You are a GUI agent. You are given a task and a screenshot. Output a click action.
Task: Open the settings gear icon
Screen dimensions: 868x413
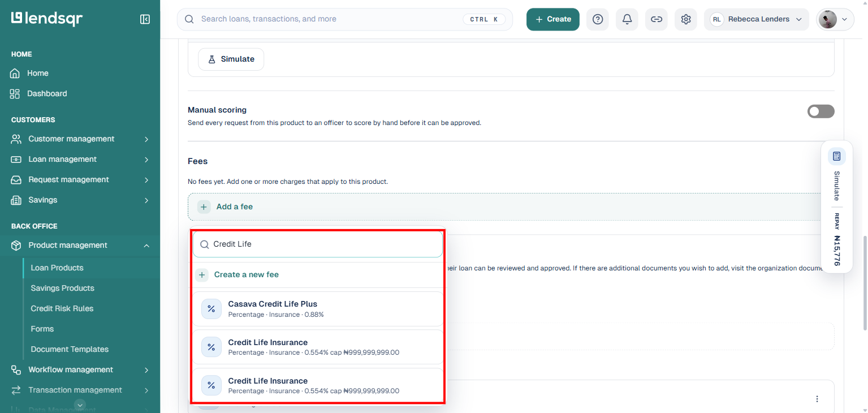point(686,19)
